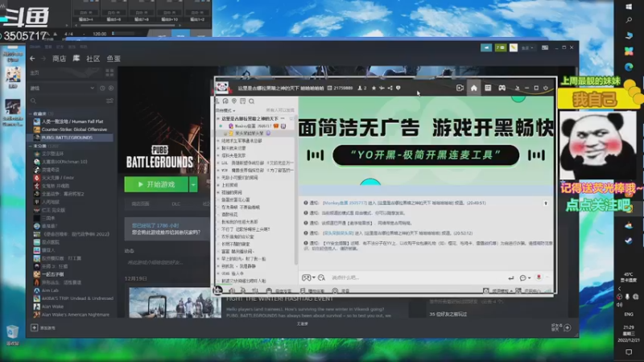
Task: Select Embr in Steam library
Action: (54, 178)
